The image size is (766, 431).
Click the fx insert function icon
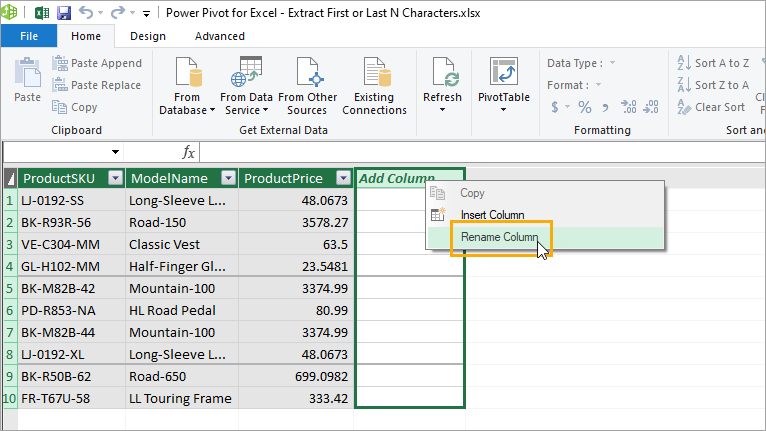pyautogui.click(x=188, y=152)
